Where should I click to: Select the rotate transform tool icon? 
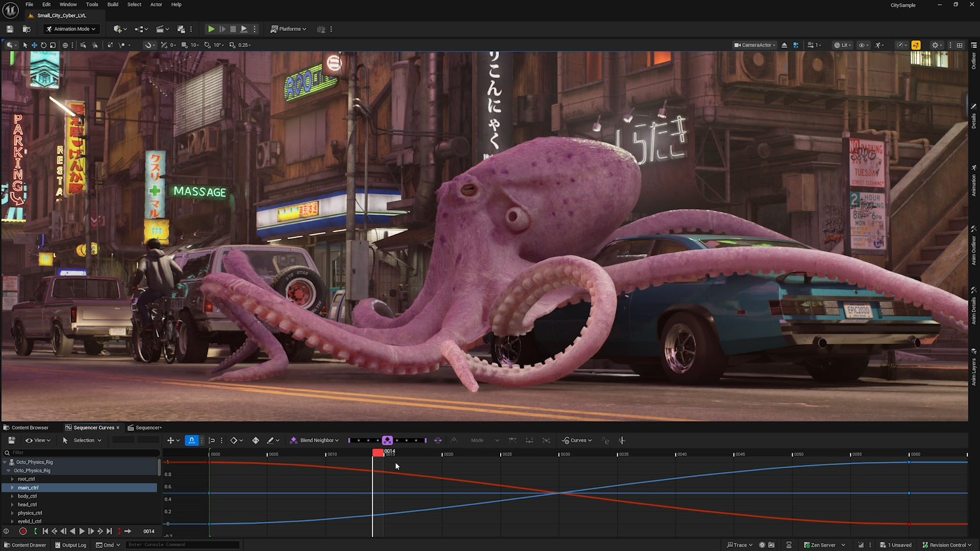point(43,45)
